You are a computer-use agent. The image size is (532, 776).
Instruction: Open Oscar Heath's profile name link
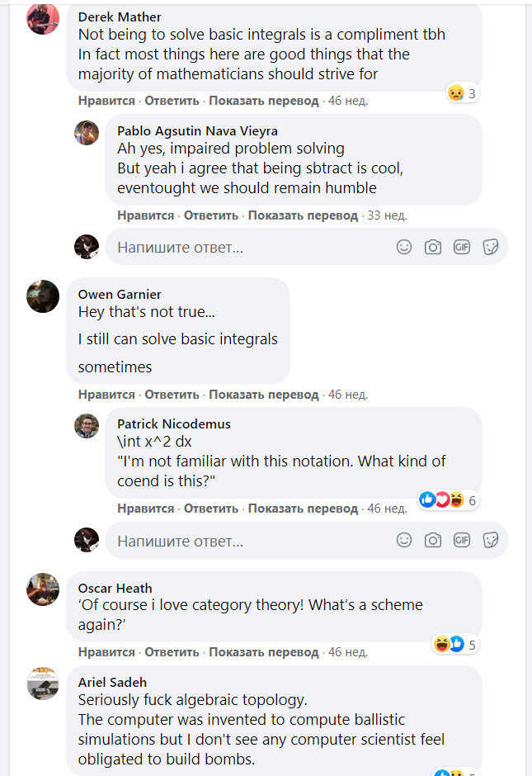click(115, 588)
